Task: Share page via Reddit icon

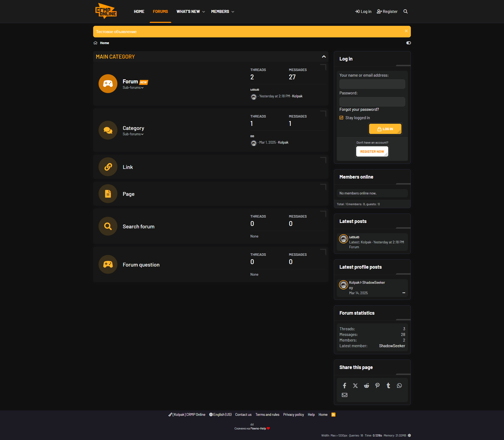Action: click(366, 386)
